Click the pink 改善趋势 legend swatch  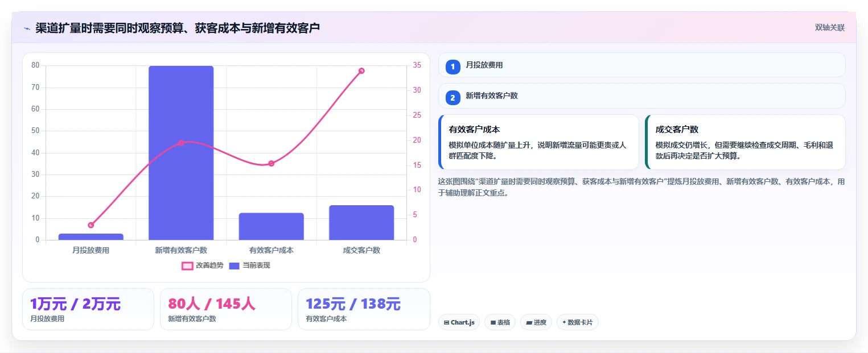tap(187, 265)
